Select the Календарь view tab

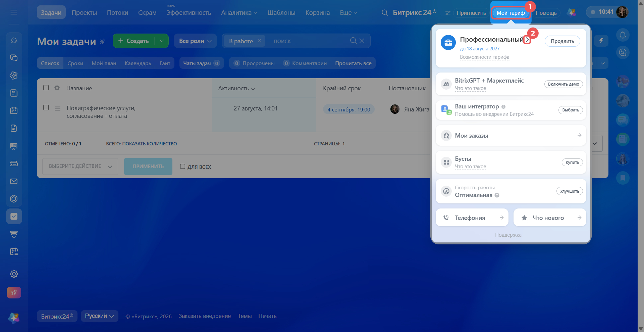tap(138, 63)
